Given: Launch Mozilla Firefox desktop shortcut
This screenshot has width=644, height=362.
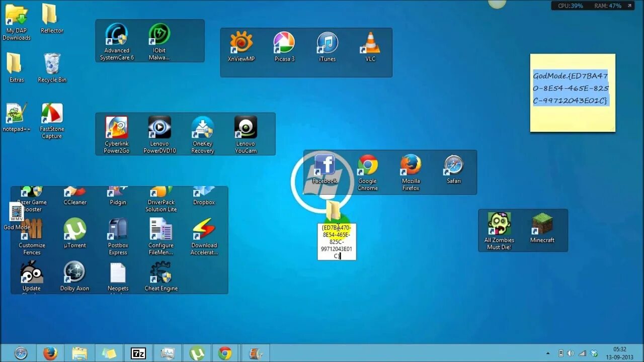Looking at the screenshot, I should coord(411,172).
